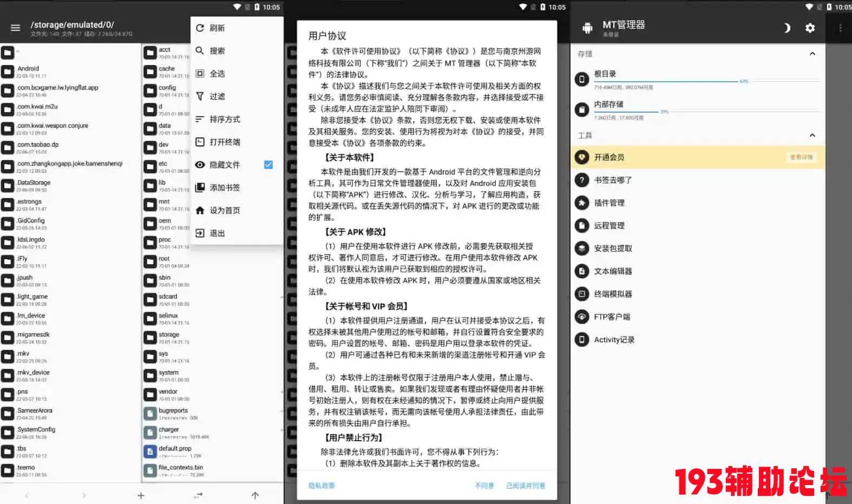The image size is (852, 504).
Task: Collapse the 工具 section chevron
Action: click(812, 135)
